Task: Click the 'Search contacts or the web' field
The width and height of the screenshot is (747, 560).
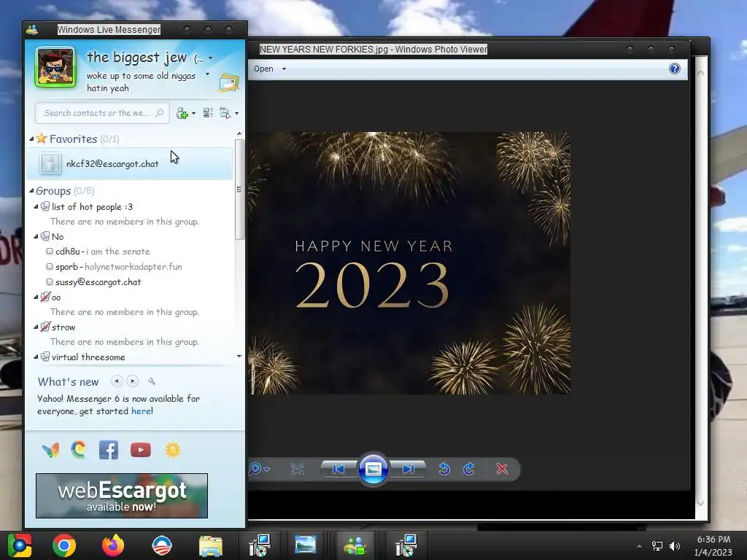Action: click(x=102, y=113)
